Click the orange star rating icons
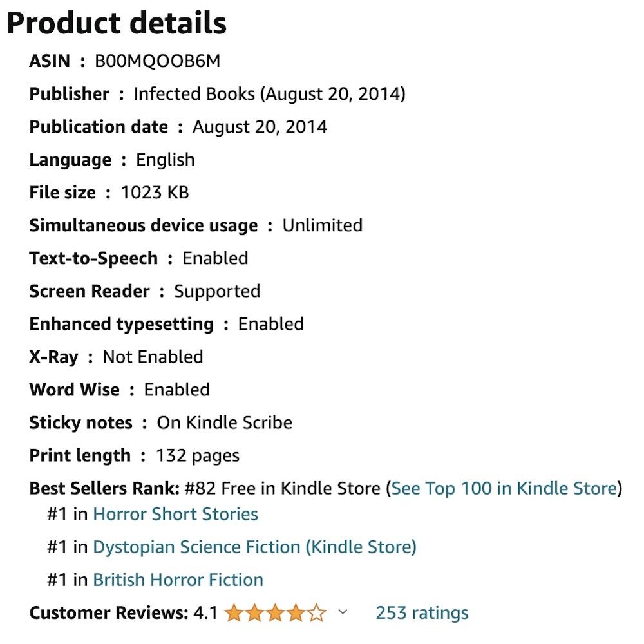Screen dimensions: 644x644 tap(275, 613)
